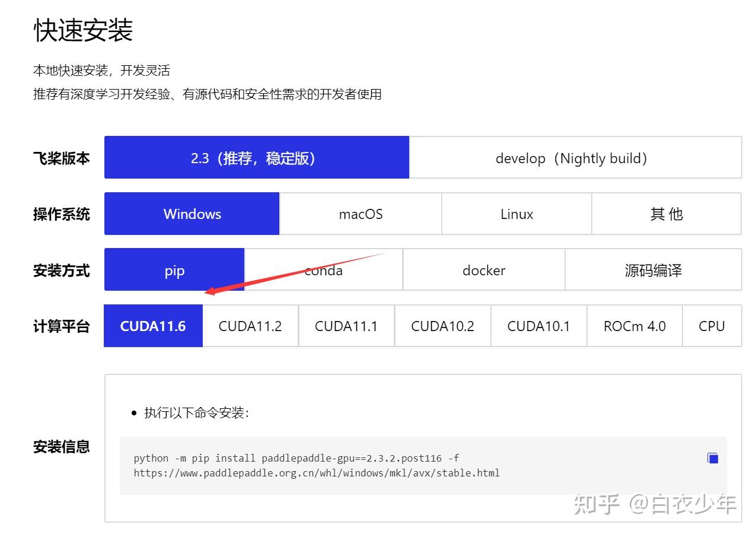Choose Windows as the operating system
The image size is (756, 534).
coord(192,214)
